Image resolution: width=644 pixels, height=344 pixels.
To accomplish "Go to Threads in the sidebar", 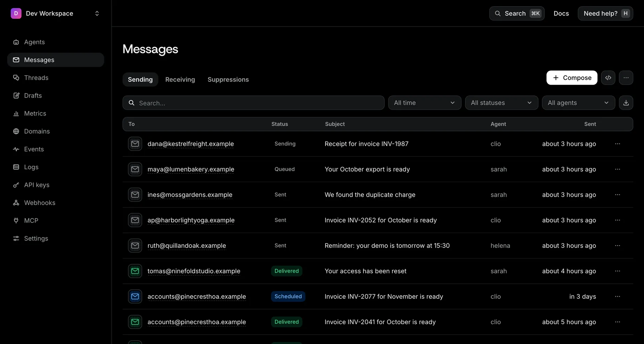I will point(55,78).
